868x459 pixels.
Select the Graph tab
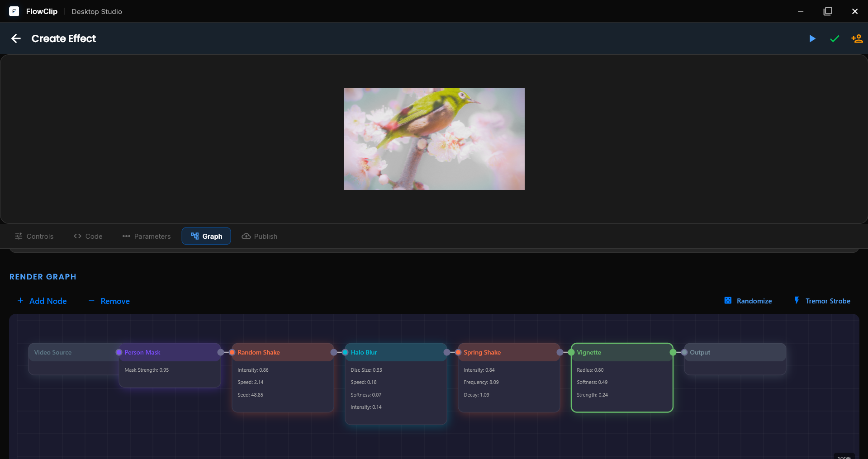tap(206, 236)
